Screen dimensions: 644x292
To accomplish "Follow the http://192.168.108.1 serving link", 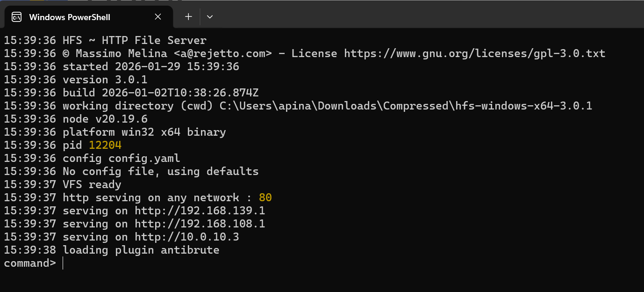I will (200, 224).
